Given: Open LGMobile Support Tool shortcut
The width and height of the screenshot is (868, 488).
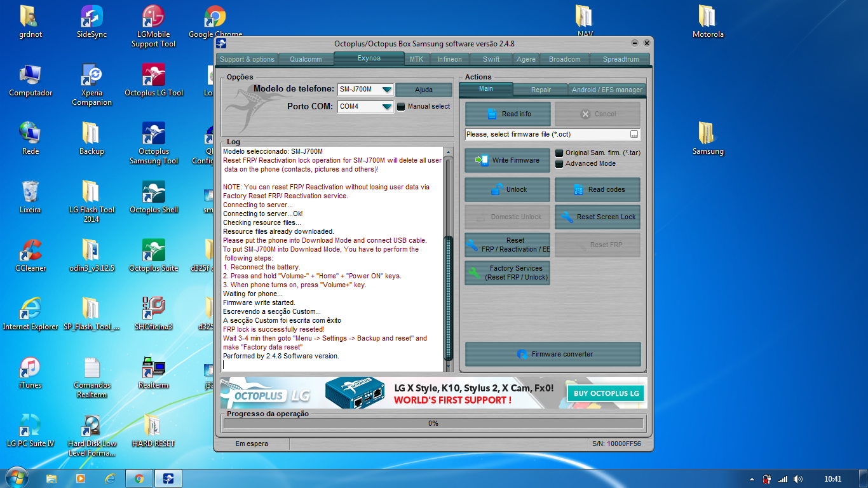Looking at the screenshot, I should tap(153, 26).
